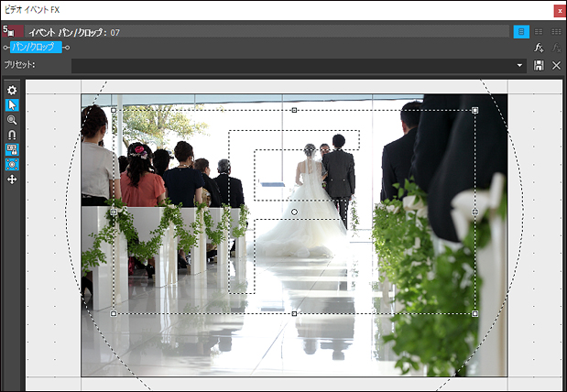Click the remove plug-in FX icon
567x392 pixels.
click(x=556, y=48)
